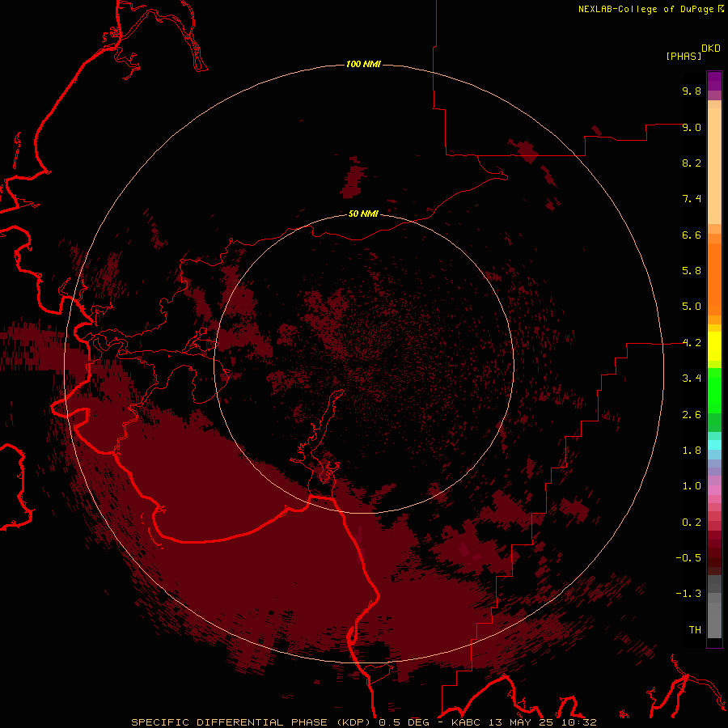The image size is (728, 728).
Task: Click the 9.0 color scale value
Action: click(x=692, y=127)
